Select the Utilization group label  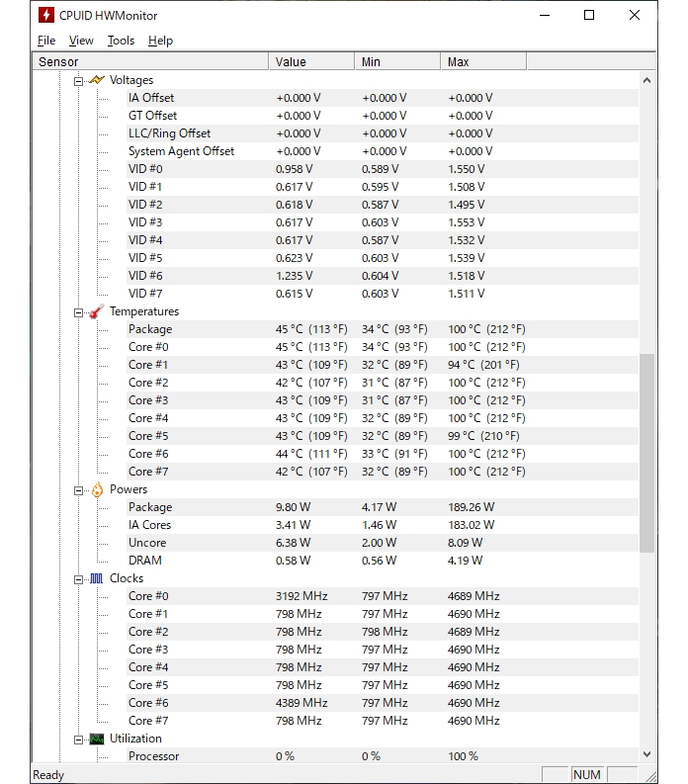pos(135,739)
